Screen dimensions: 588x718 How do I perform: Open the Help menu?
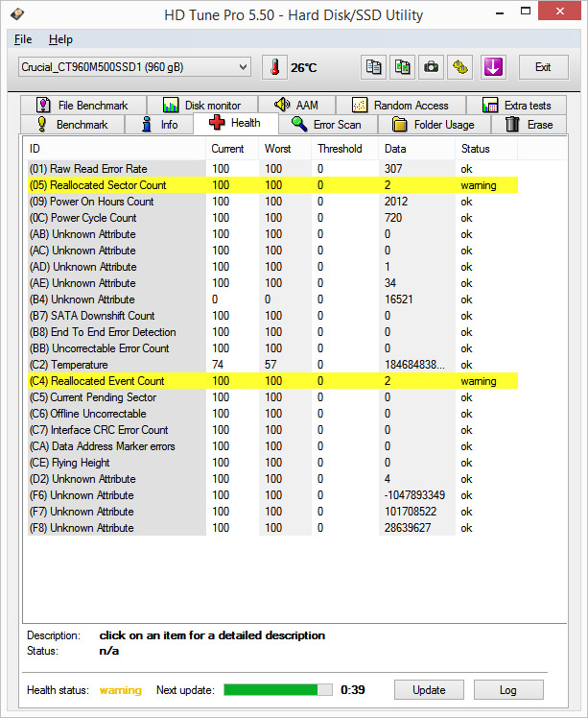(x=60, y=39)
